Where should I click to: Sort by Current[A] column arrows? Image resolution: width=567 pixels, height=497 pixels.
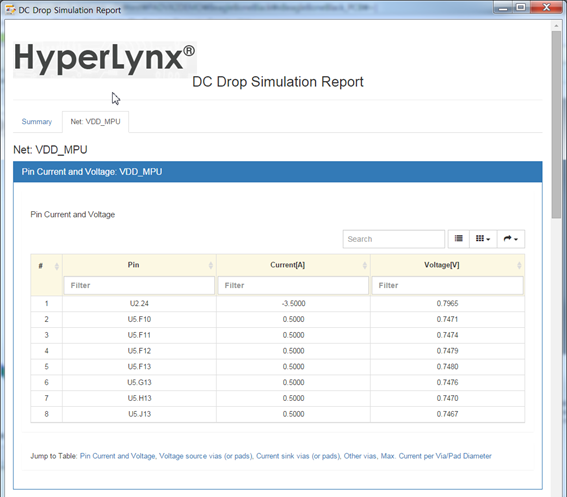(x=365, y=266)
